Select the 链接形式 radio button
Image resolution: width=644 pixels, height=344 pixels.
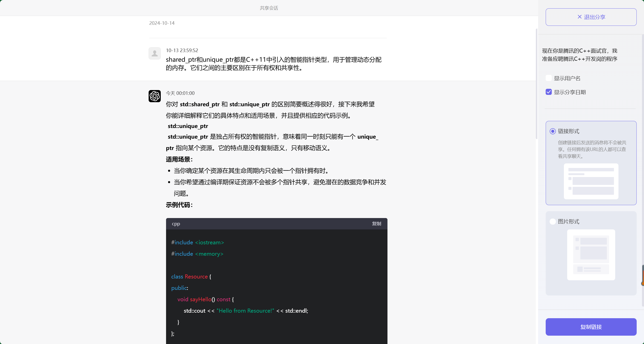point(552,131)
